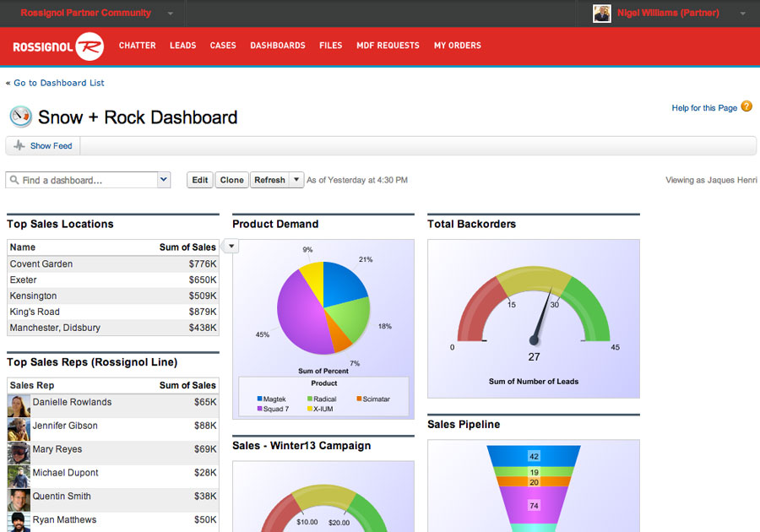This screenshot has width=760, height=532.
Task: Click Nigel Williams profile avatar
Action: (601, 14)
